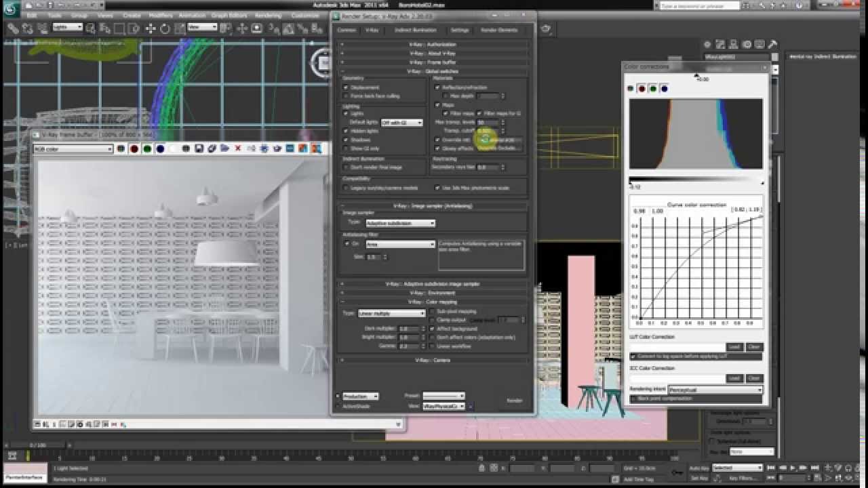Clear the image in frame buffer
The height and width of the screenshot is (488, 868).
click(x=238, y=148)
